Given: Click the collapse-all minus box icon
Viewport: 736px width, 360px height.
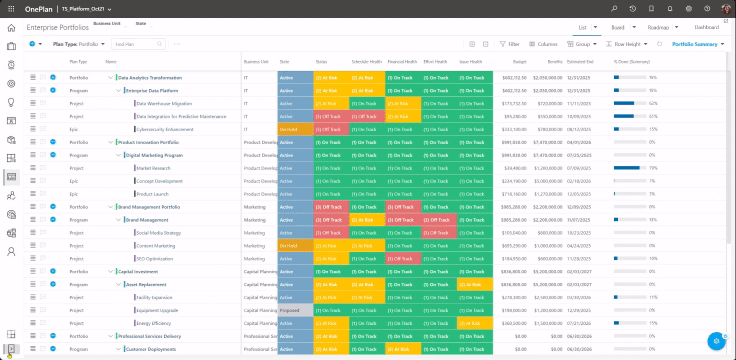Looking at the screenshot, I should coord(485,44).
